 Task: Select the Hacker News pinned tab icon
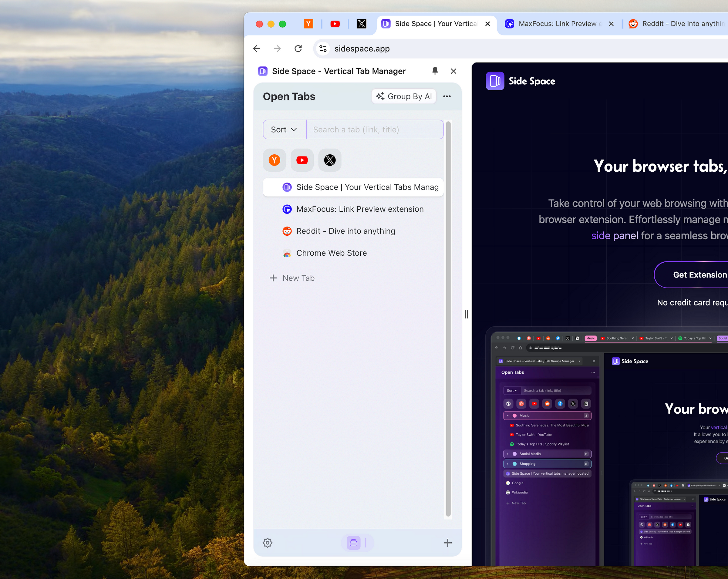coord(274,160)
